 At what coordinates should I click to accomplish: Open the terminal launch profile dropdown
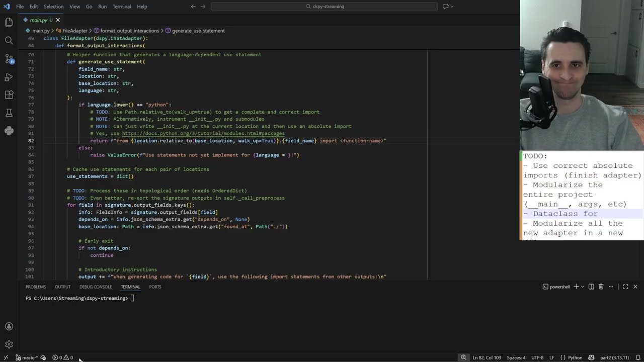click(x=583, y=287)
